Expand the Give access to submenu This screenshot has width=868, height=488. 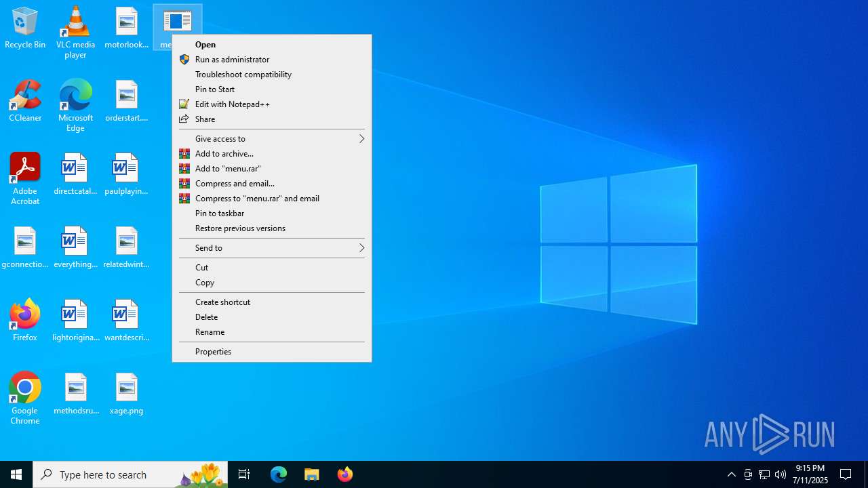[272, 139]
